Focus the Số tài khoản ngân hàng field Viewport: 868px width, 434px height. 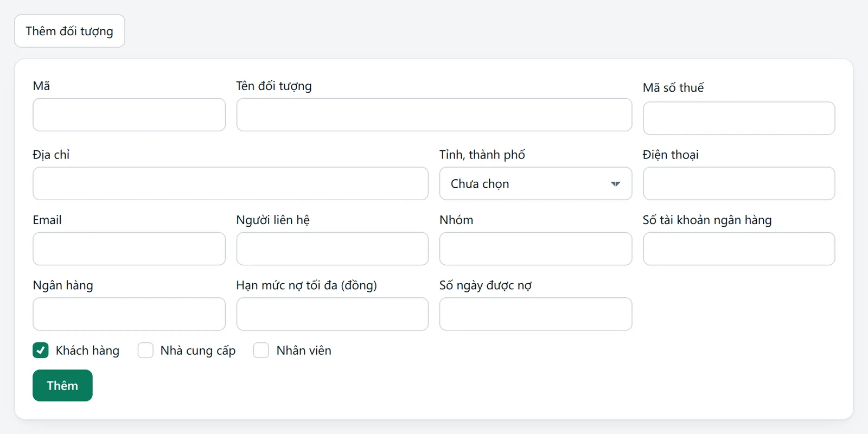739,248
